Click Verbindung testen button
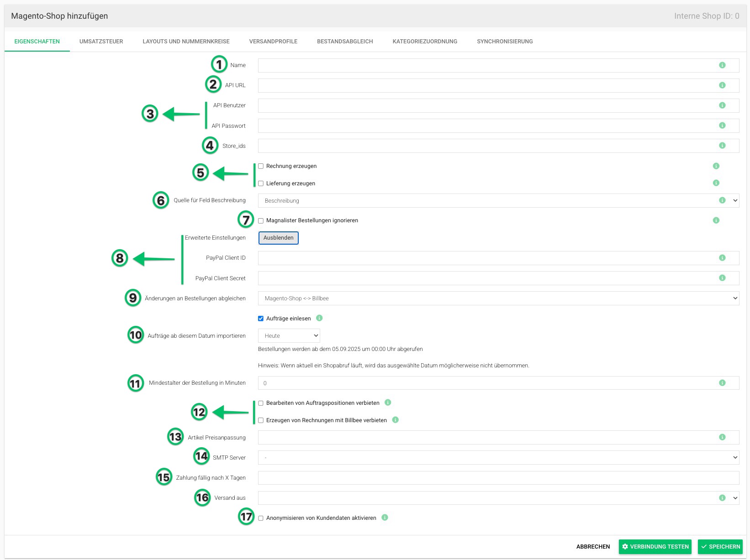This screenshot has height=560, width=750. pos(655,547)
